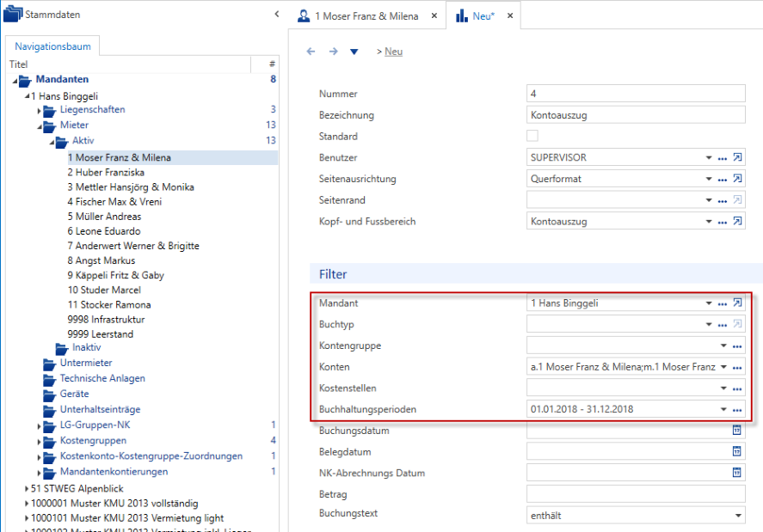Open the Seitenausrichtung dropdown

tap(709, 179)
